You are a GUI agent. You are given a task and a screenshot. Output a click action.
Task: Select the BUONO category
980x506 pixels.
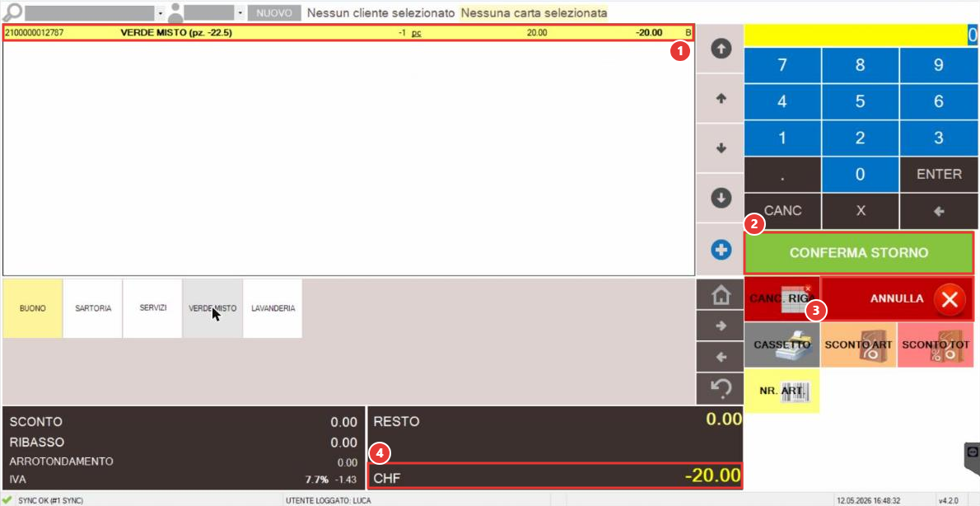pos(32,308)
